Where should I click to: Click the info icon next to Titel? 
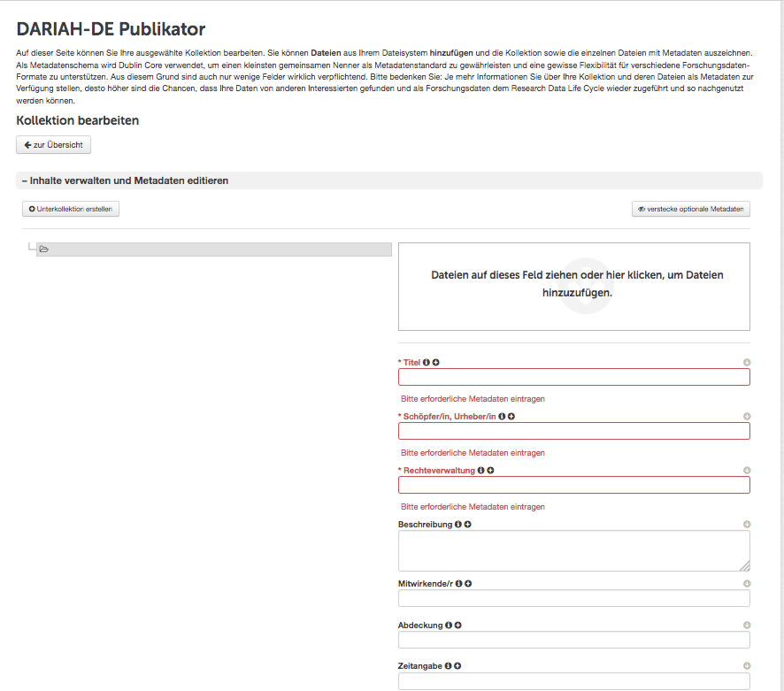[x=426, y=363]
